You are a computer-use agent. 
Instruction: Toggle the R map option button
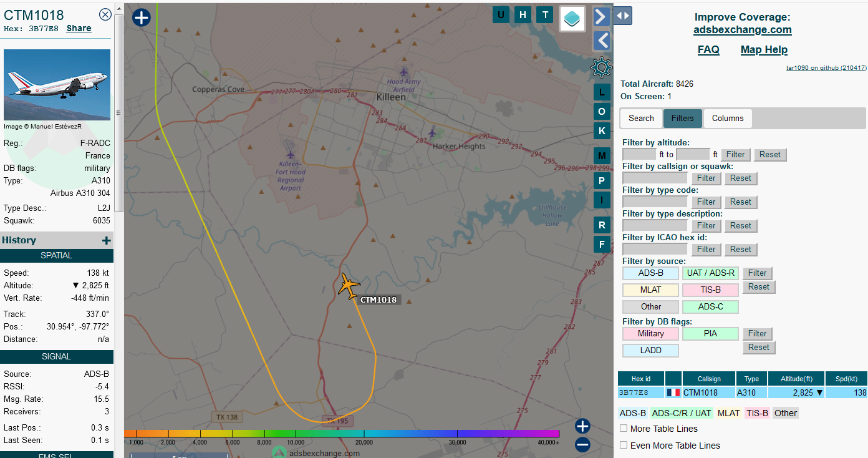tap(602, 225)
